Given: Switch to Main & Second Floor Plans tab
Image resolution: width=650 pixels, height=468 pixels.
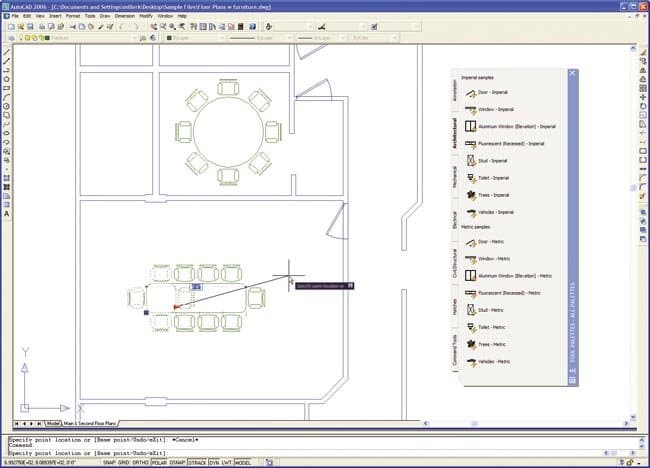Looking at the screenshot, I should pos(90,424).
